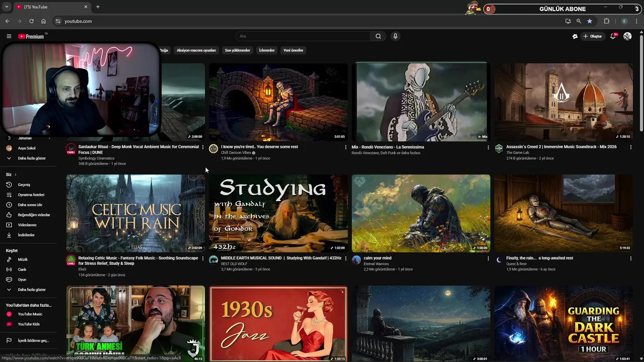Play Studying with Gandalf thumbnail
Image resolution: width=644 pixels, height=362 pixels.
(x=278, y=213)
